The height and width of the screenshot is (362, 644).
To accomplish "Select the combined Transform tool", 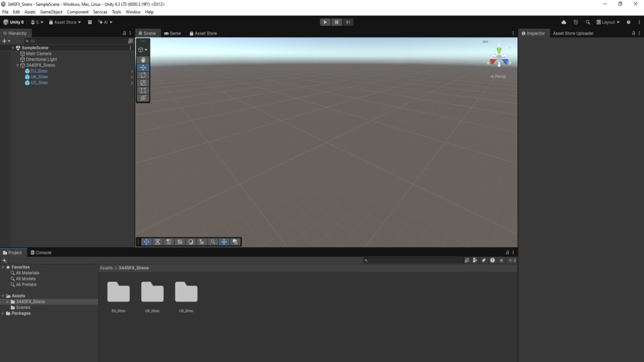I will (x=143, y=98).
